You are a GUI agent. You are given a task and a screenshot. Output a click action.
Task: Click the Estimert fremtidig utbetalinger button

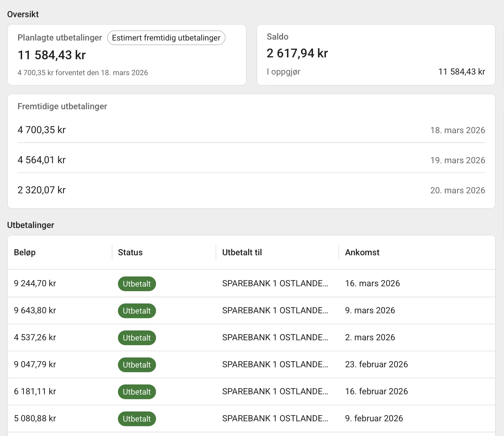pyautogui.click(x=166, y=38)
